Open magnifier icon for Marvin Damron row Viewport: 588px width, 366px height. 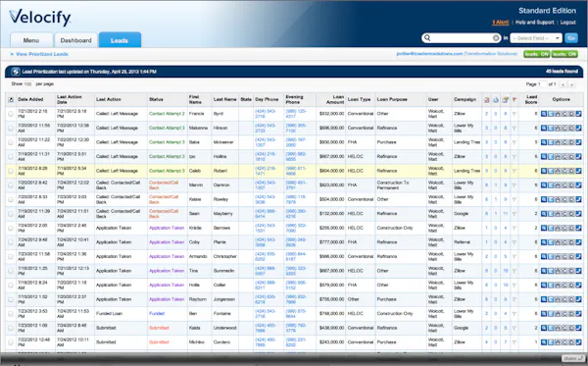544,185
